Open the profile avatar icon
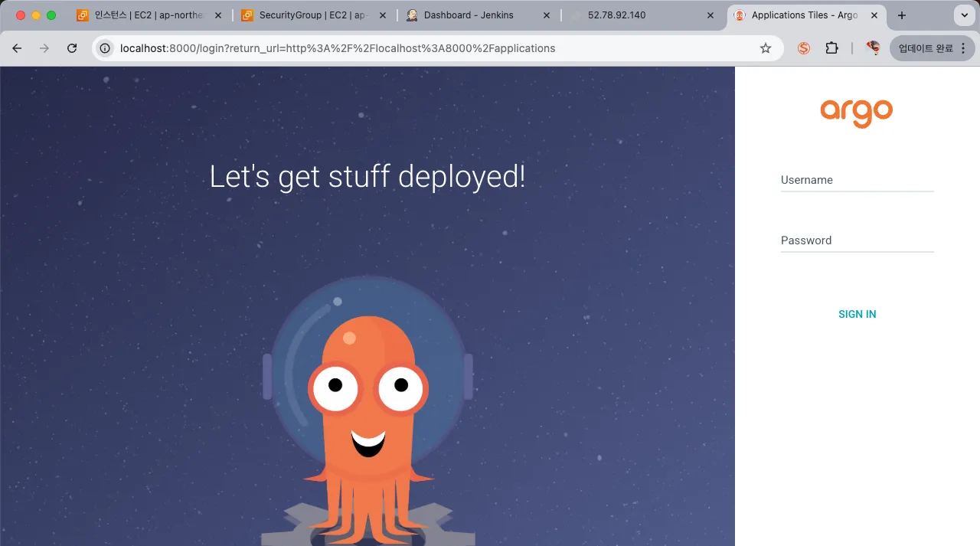 [873, 48]
